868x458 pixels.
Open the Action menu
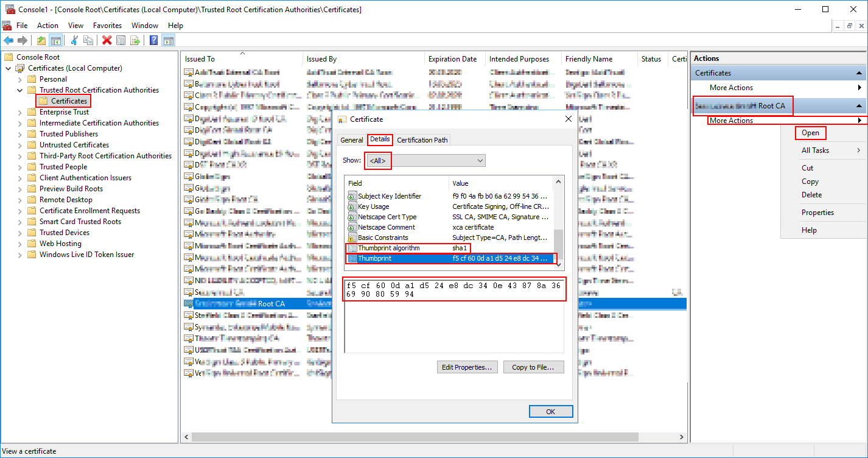(47, 26)
